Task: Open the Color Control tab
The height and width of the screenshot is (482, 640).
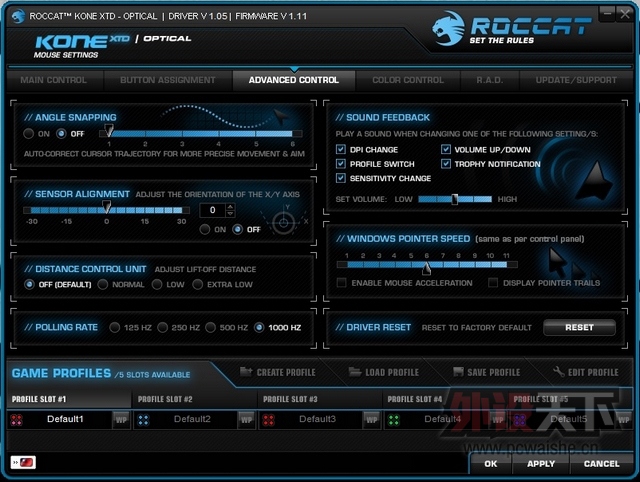Action: 408,80
